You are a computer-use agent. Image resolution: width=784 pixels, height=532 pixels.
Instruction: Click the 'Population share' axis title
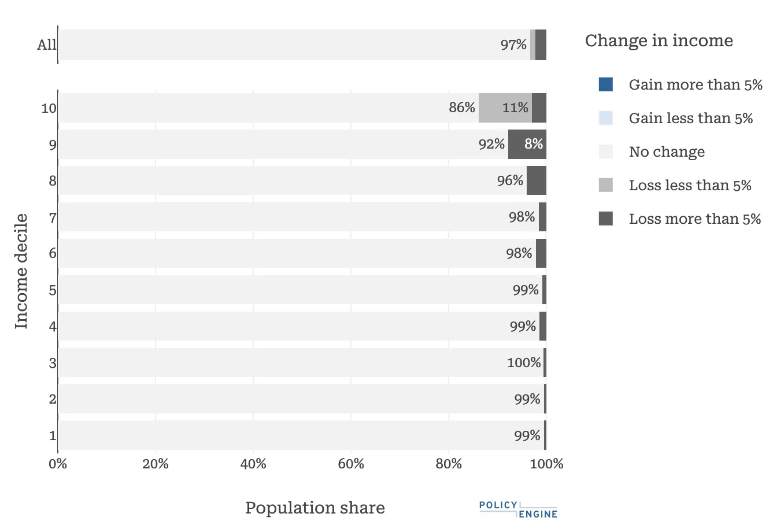click(x=315, y=508)
